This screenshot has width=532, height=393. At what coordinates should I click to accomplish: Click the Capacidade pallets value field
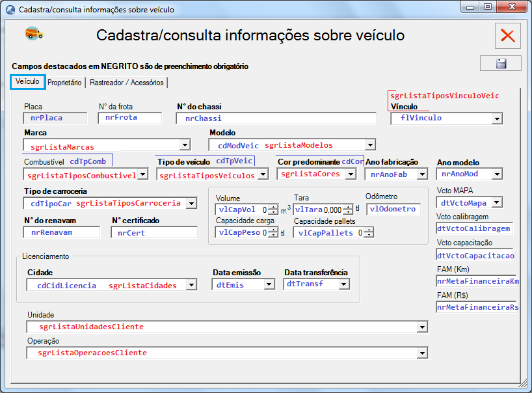coord(329,233)
